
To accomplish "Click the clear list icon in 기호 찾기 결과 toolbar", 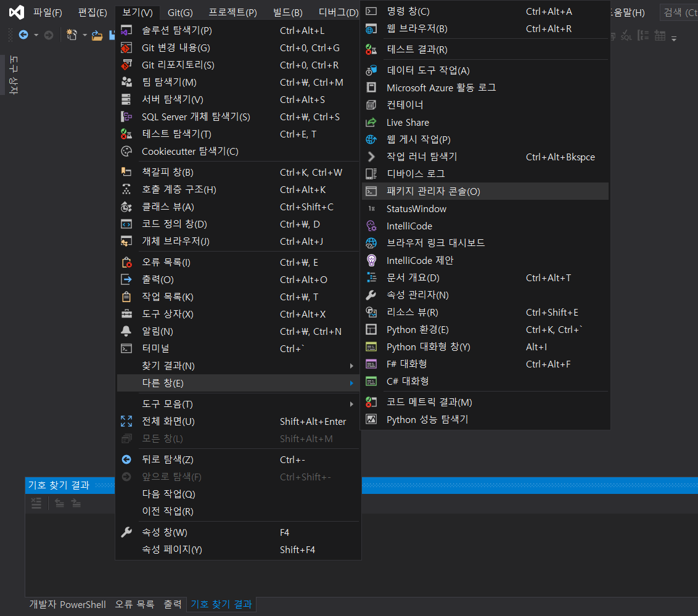I will pos(36,503).
